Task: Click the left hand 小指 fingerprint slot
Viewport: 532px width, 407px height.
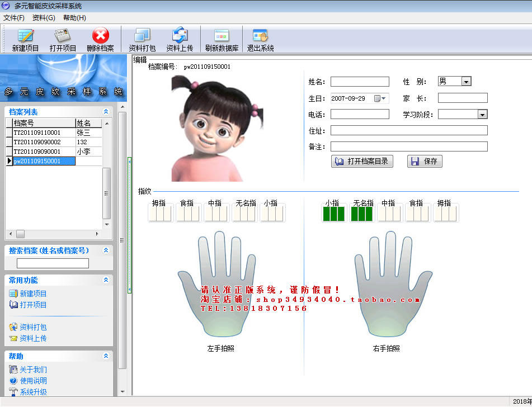Action: (272, 213)
